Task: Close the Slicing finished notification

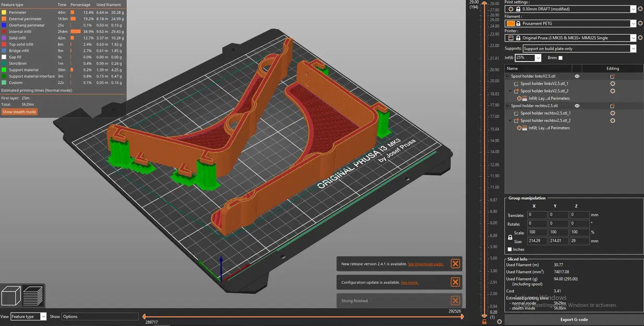Action: pyautogui.click(x=455, y=300)
